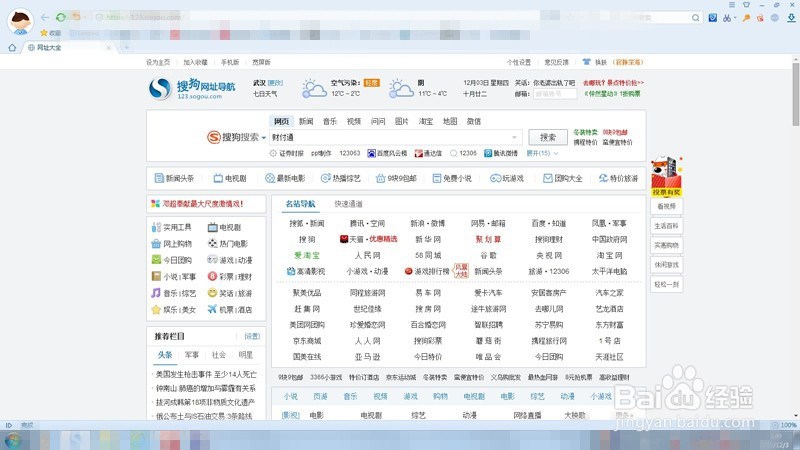The height and width of the screenshot is (450, 800).
Task: Open headline 美国发生枪击事件 至少14人死亡
Action: tap(206, 374)
